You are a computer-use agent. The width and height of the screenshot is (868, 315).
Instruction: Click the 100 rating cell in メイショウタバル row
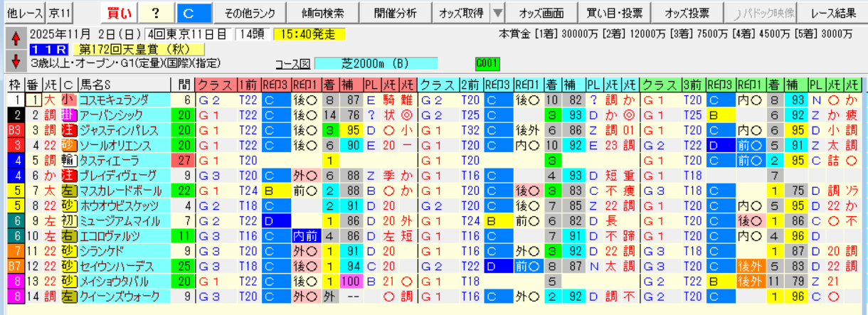tap(350, 281)
